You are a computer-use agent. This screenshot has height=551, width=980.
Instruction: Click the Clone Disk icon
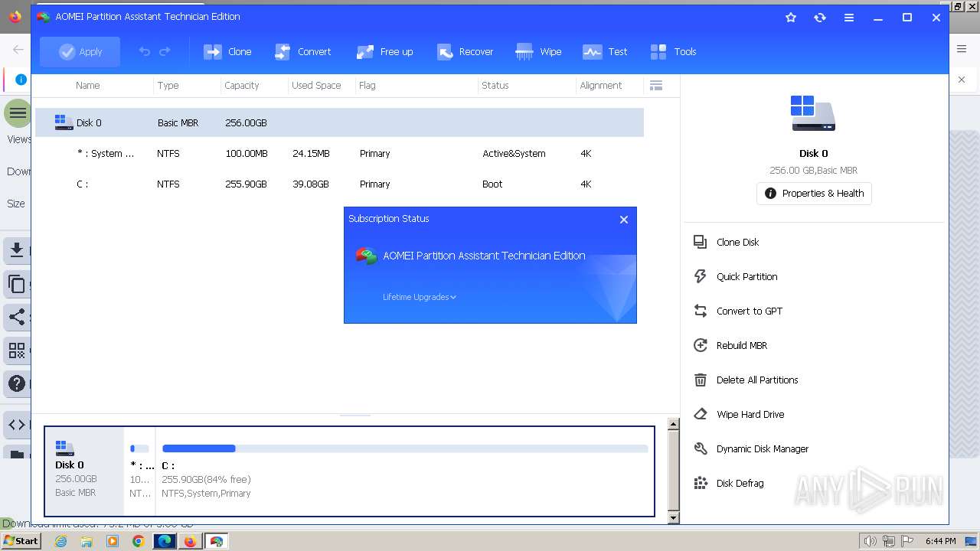[x=700, y=242]
